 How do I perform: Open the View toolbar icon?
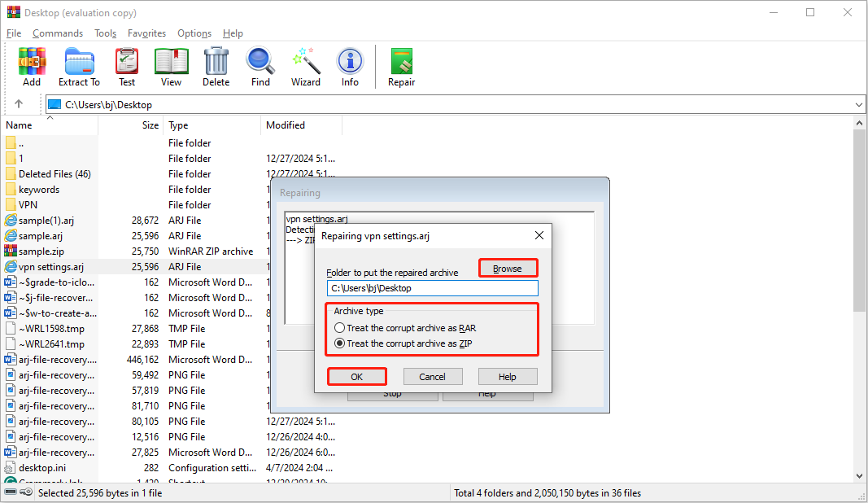tap(171, 67)
